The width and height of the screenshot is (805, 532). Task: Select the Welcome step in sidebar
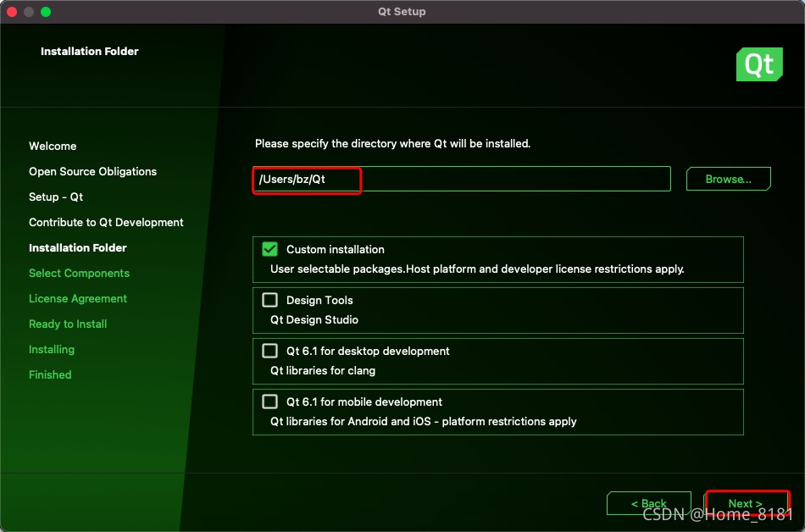click(53, 147)
